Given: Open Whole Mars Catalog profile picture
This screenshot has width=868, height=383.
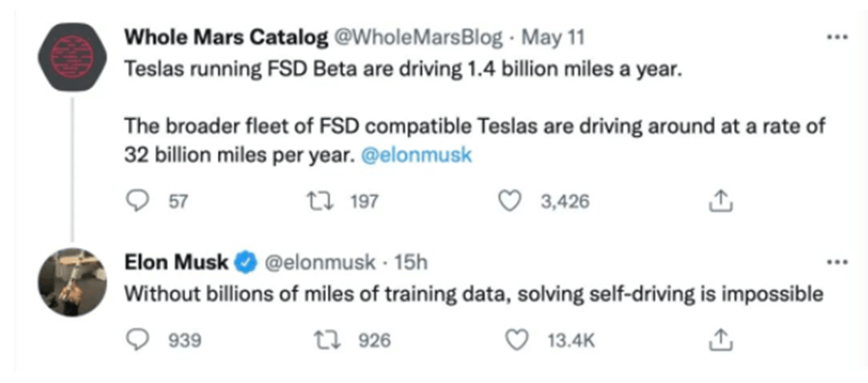Looking at the screenshot, I should pos(72,58).
